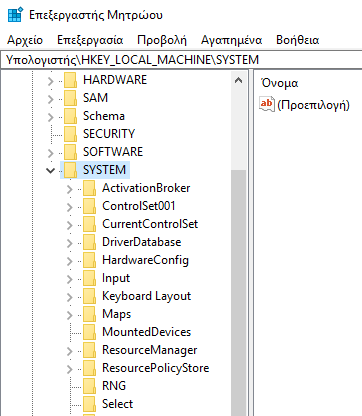This screenshot has width=362, height=416.
Task: Select the ControlSet001 folder icon
Action: pyautogui.click(x=90, y=206)
